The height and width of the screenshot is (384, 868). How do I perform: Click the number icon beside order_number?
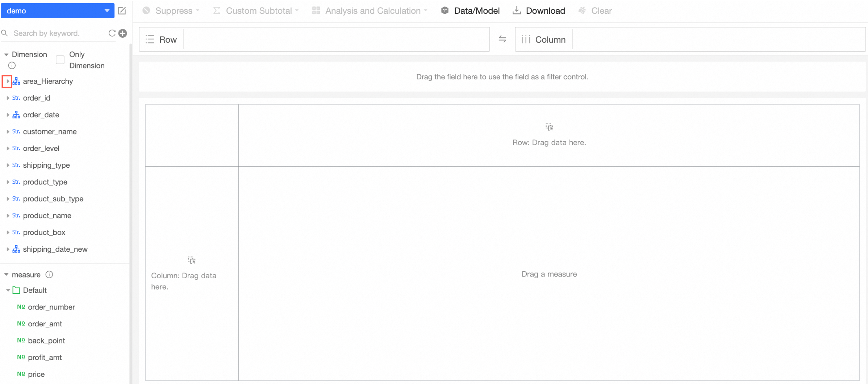tap(21, 307)
